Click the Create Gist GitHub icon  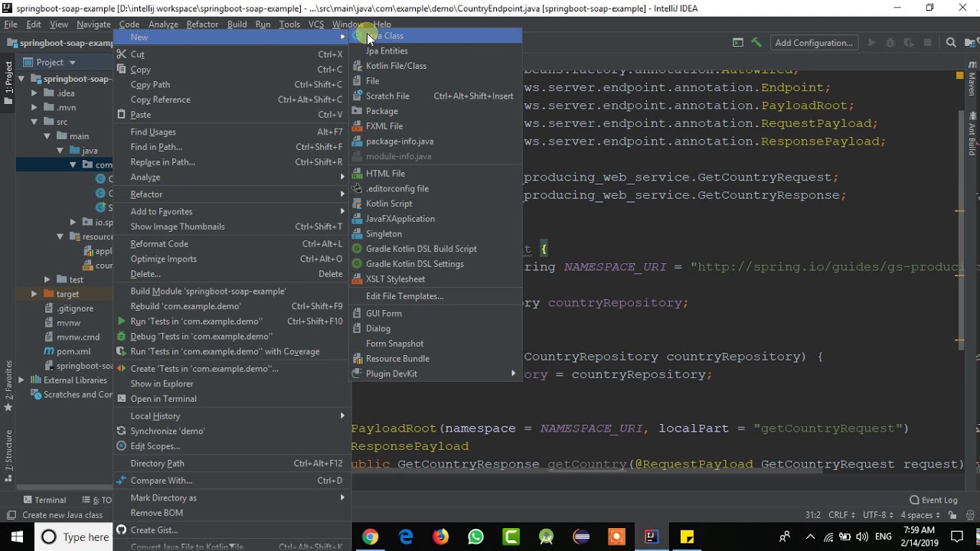121,530
